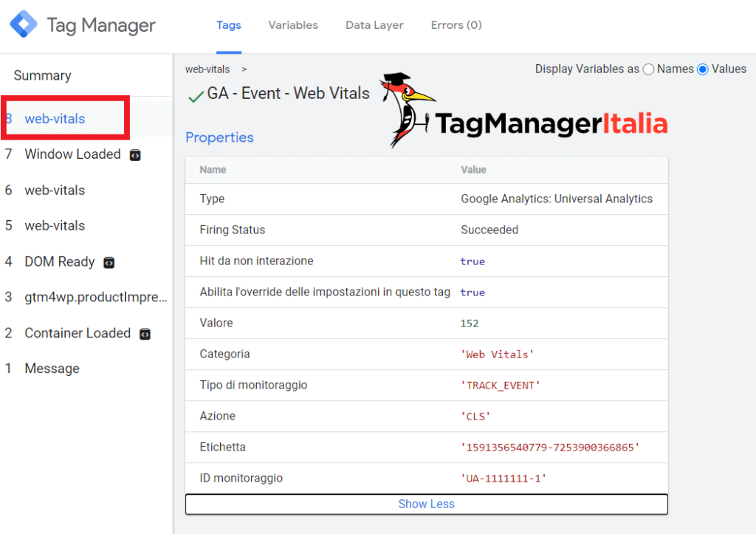Click the Value column header
The width and height of the screenshot is (756, 534).
[473, 170]
